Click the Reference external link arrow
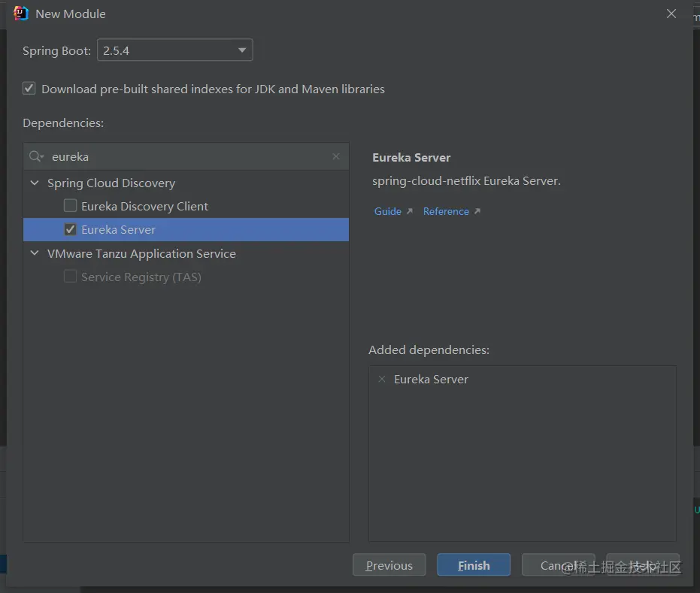700x593 pixels. 477,211
